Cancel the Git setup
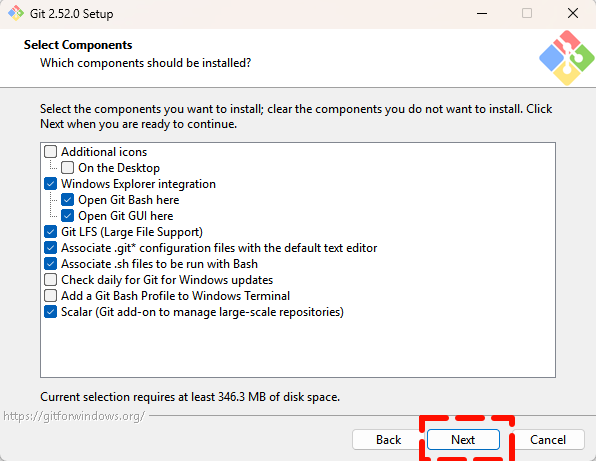596x461 pixels. tap(548, 440)
